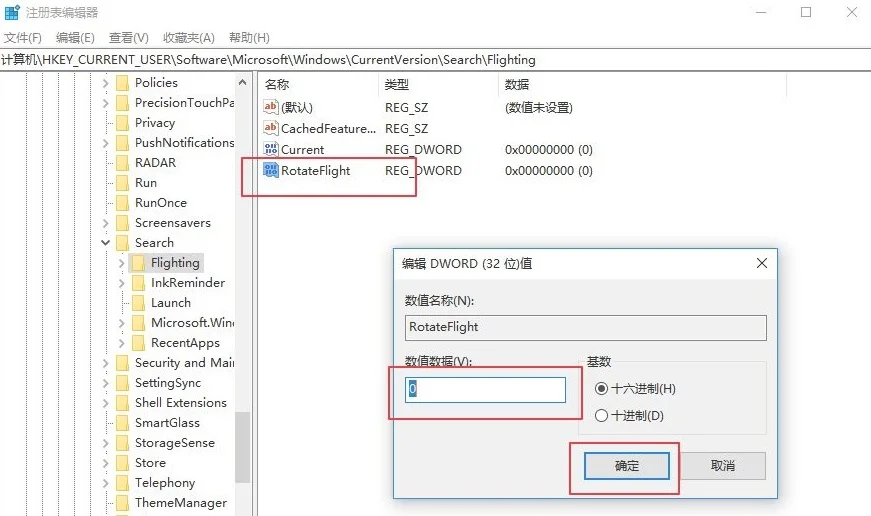Click the RotateFlight row's REG_DWORD type cell
Image resolution: width=871 pixels, height=516 pixels.
point(423,171)
